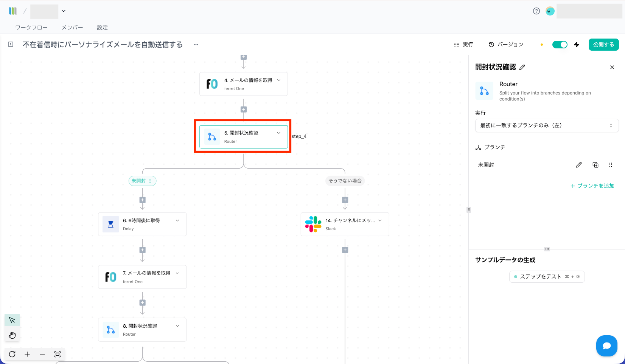Open the chat support bubble
Image resolution: width=625 pixels, height=364 pixels.
pyautogui.click(x=606, y=345)
